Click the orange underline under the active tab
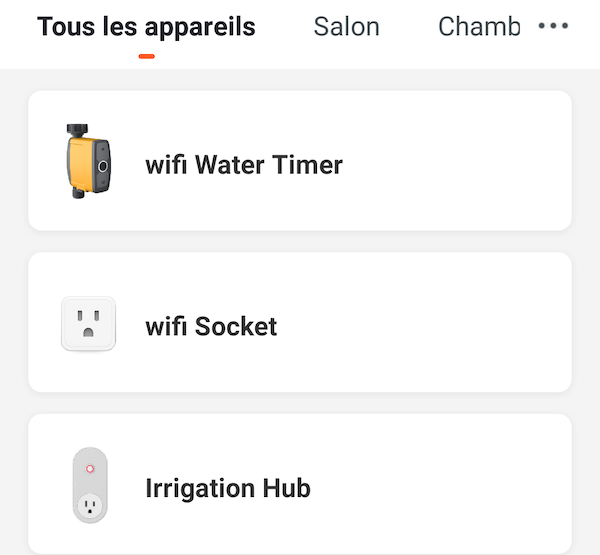 point(146,56)
